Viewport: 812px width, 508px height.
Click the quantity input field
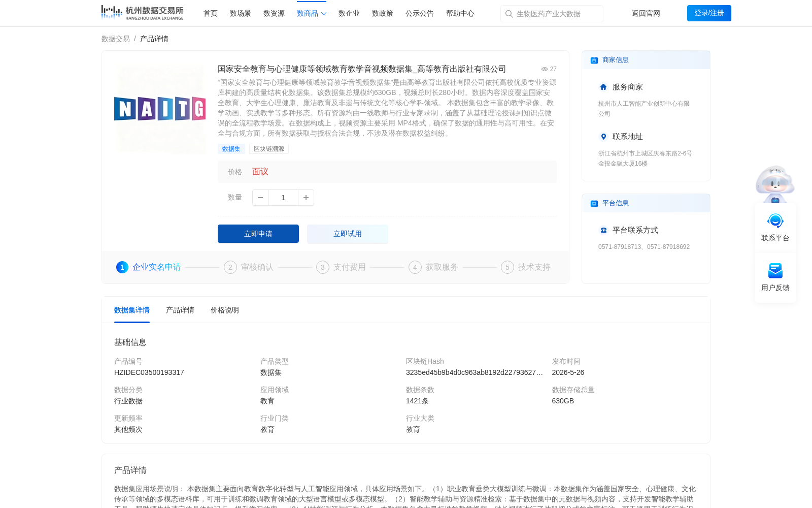283,198
